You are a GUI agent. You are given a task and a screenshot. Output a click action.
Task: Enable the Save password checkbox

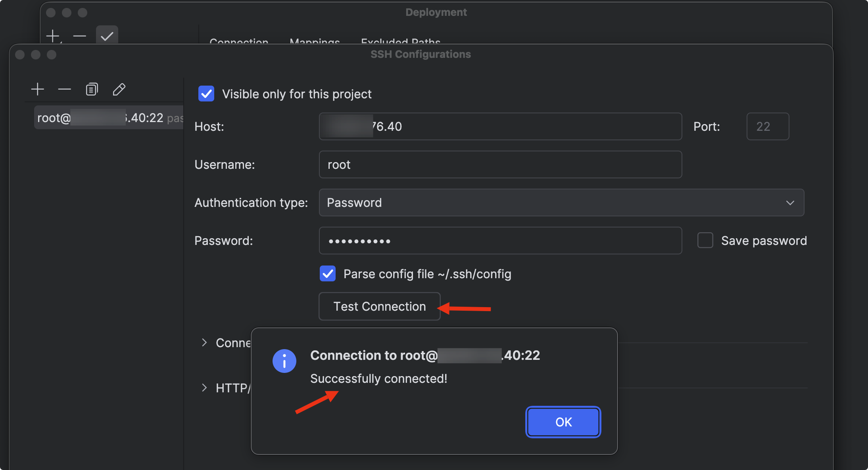[x=705, y=241]
